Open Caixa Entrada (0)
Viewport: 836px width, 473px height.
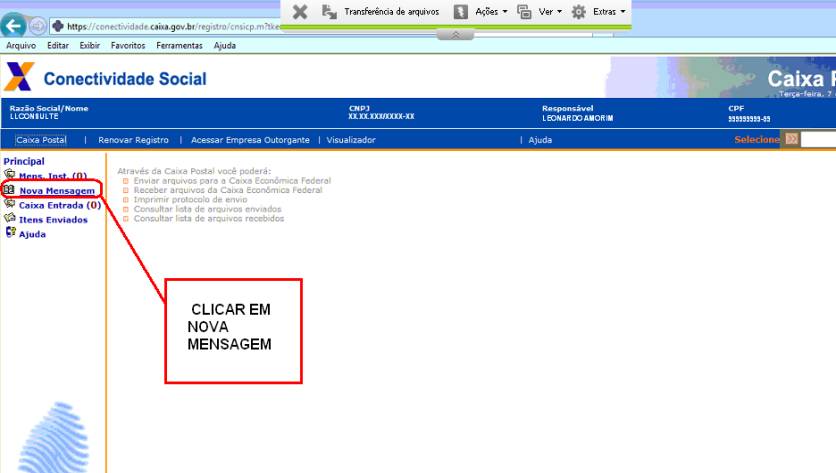click(60, 205)
